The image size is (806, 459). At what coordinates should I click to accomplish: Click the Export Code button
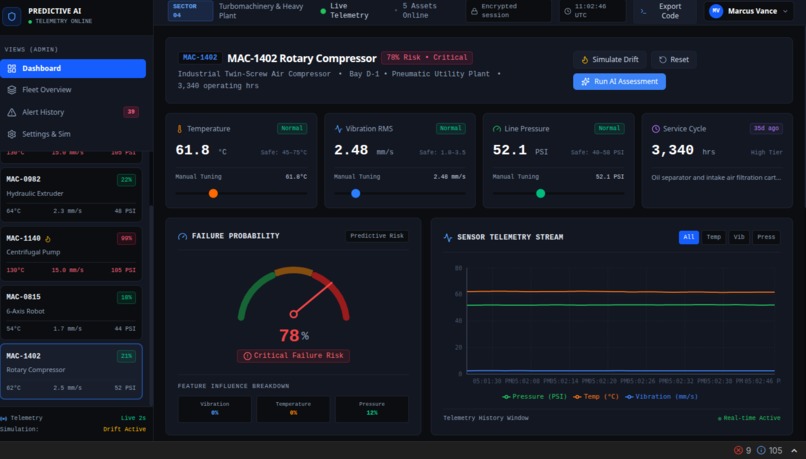point(664,11)
